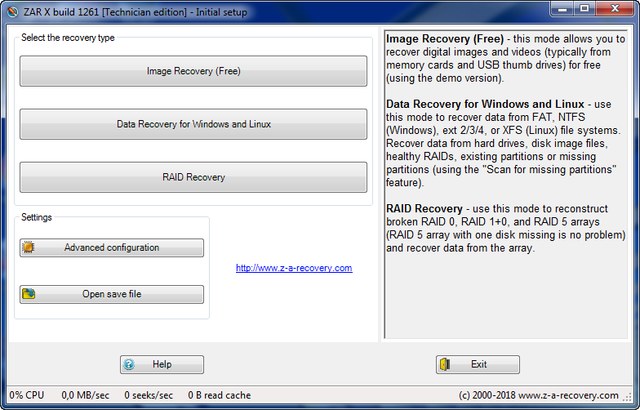Click the bold Image Recovery (Free) description heading
Screen dimensions: 640x410
(445, 39)
